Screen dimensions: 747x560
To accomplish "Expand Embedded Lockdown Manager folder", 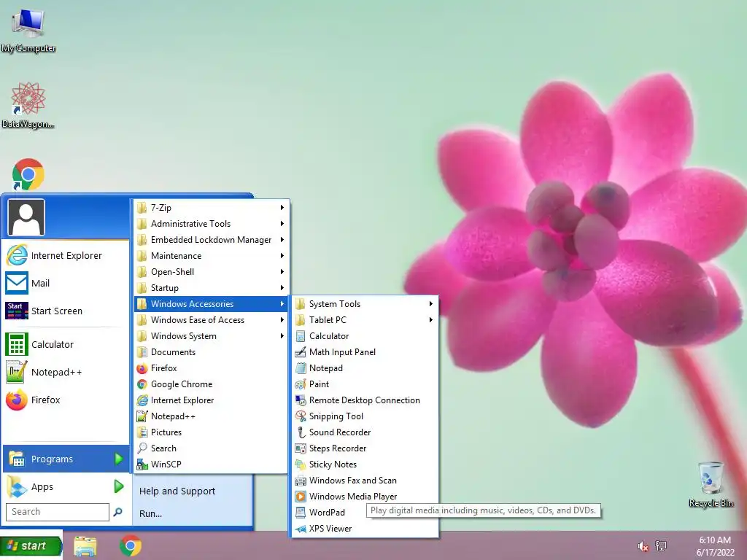I will click(211, 239).
